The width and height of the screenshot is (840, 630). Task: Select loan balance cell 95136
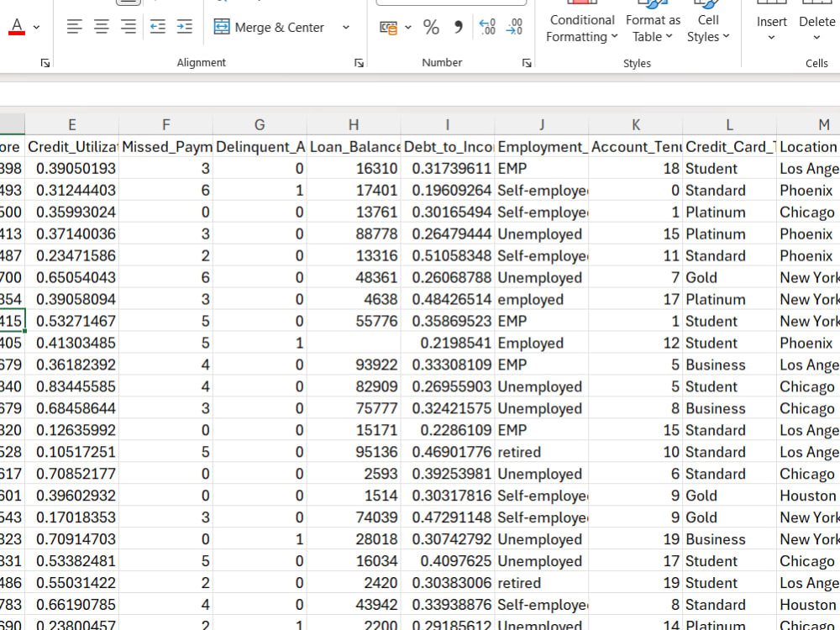click(354, 452)
